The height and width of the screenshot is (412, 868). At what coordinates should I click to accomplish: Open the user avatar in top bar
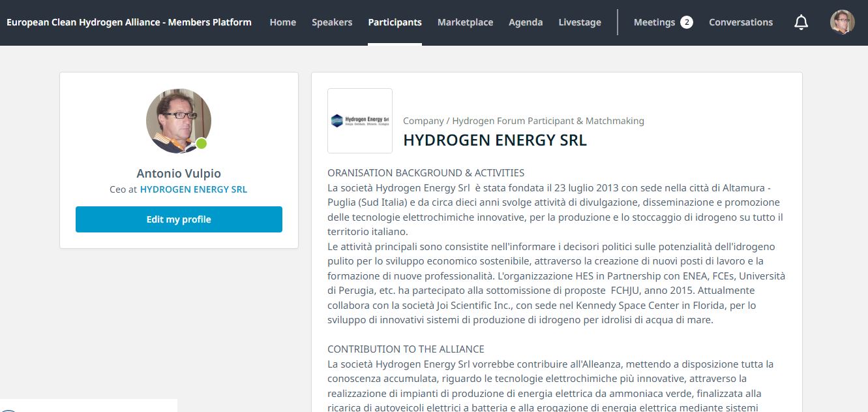coord(842,22)
